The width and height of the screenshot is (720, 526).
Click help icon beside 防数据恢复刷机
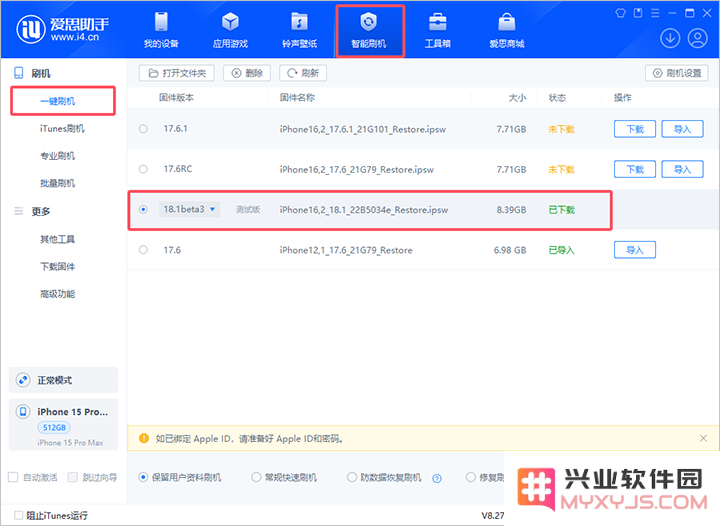[437, 478]
